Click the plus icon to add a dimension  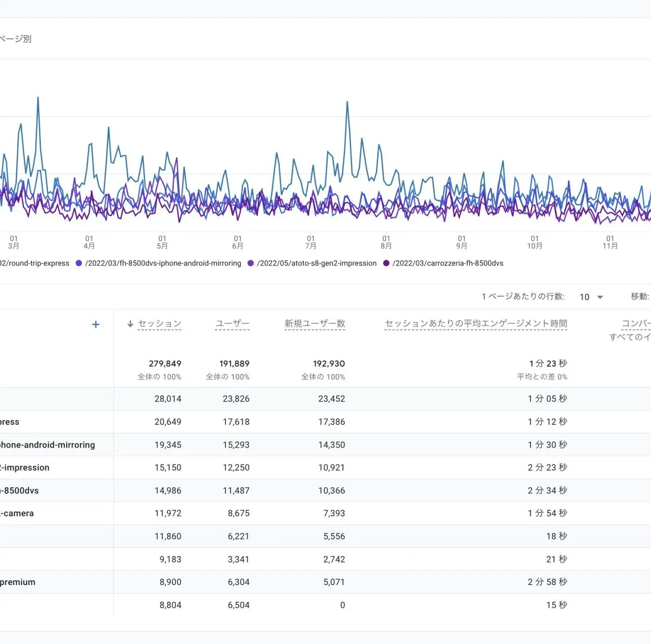(96, 325)
